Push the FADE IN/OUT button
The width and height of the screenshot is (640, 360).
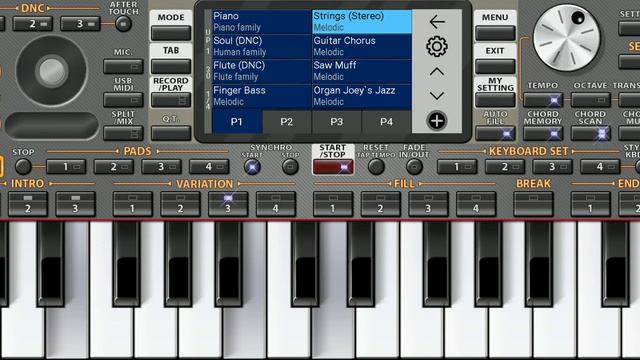414,167
